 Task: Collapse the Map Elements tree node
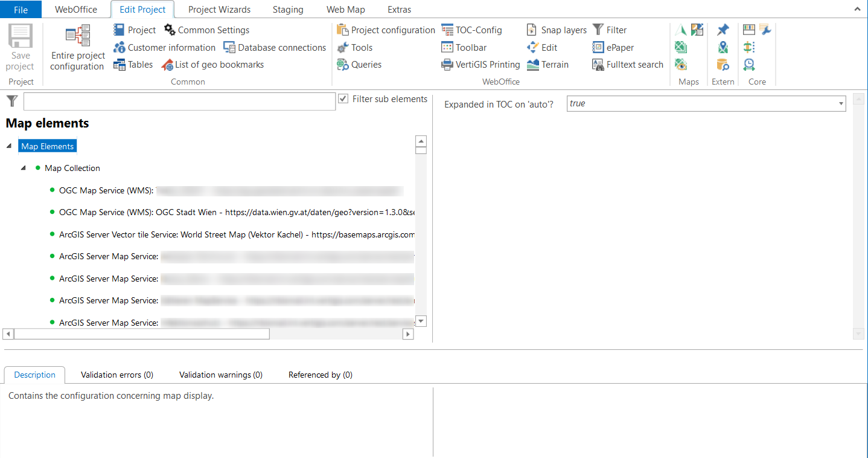point(8,146)
